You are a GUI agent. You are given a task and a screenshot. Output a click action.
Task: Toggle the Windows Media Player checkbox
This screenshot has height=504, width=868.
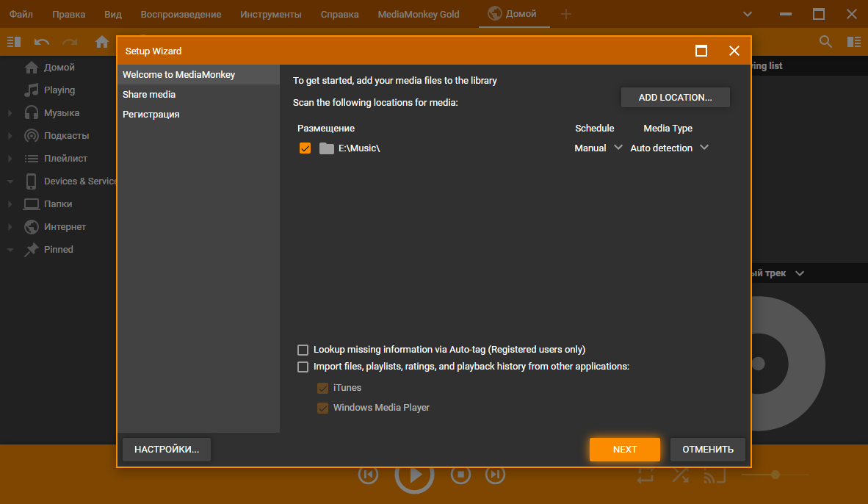[322, 408]
